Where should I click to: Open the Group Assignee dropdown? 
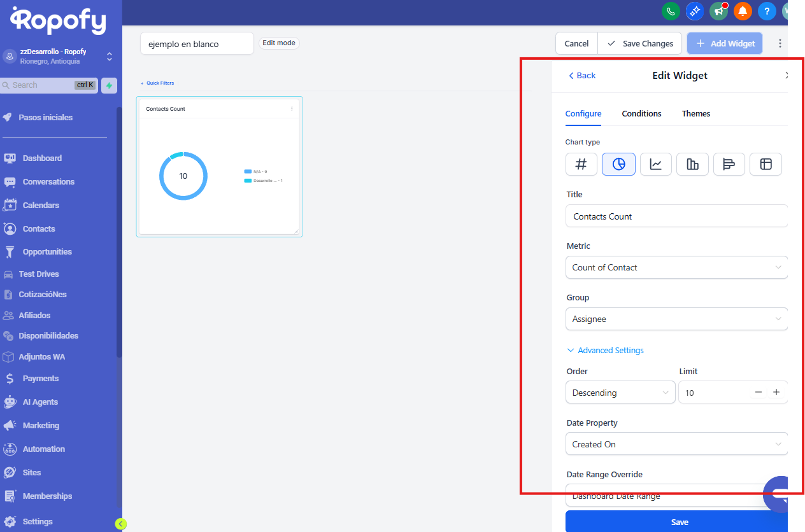click(676, 319)
